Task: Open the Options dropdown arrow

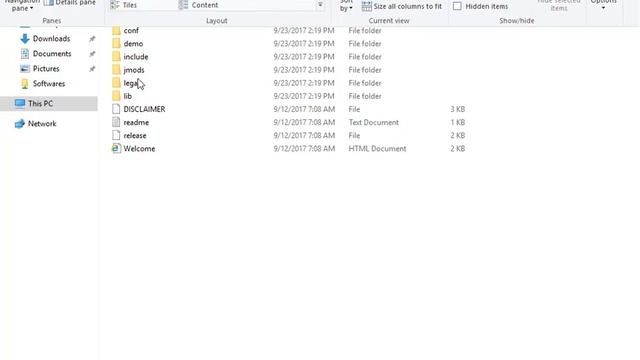Action: 603,7
